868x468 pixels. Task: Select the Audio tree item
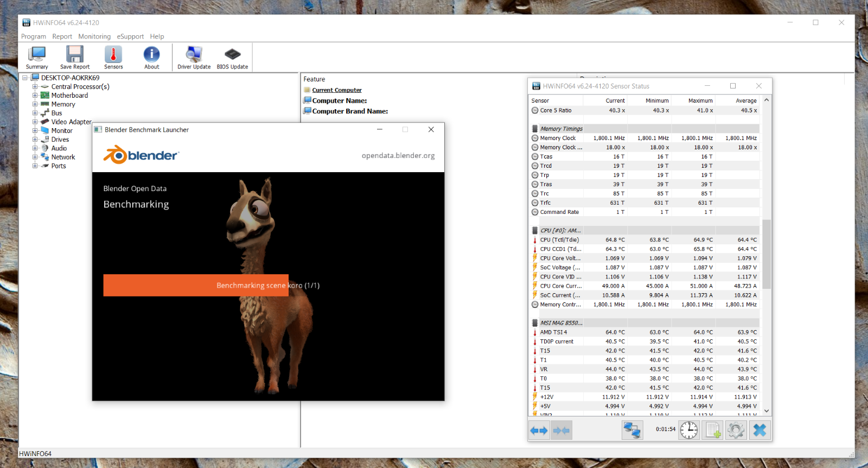[59, 148]
